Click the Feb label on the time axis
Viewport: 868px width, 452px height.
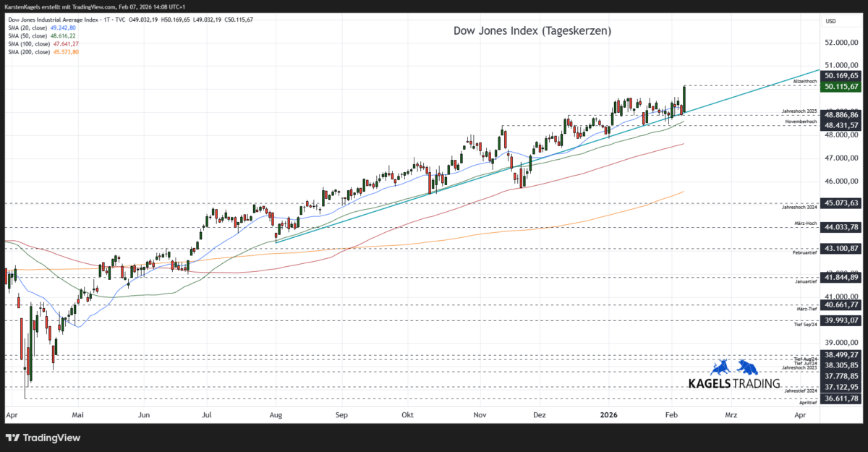[x=671, y=415]
